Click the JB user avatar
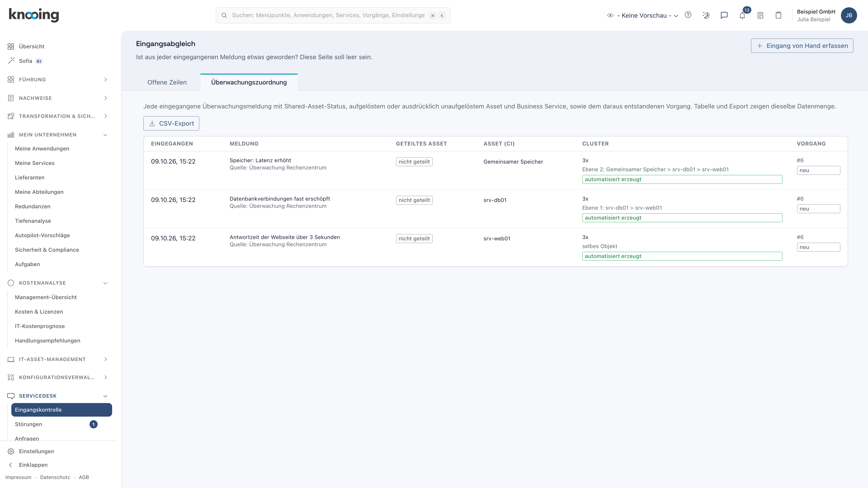The width and height of the screenshot is (868, 488). coord(849,15)
